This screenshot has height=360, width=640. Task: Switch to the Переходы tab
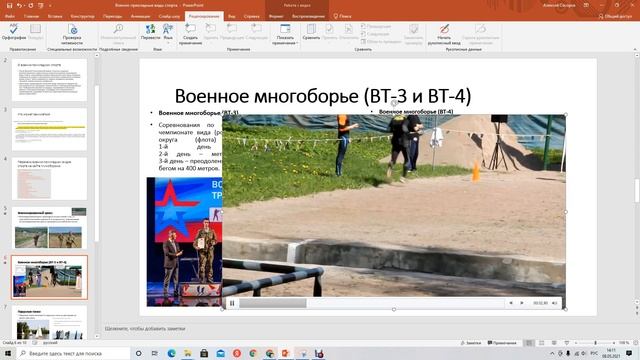click(x=112, y=16)
